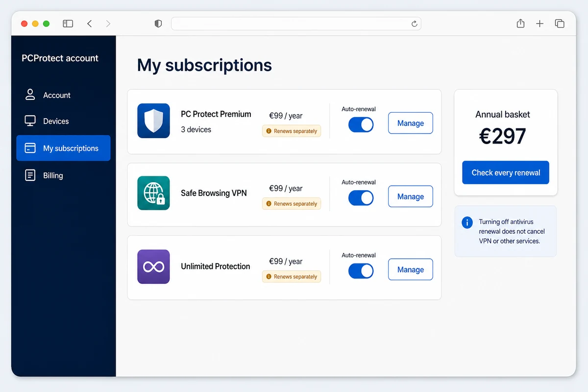588x392 pixels.
Task: Click the Safe Browsing VPN globe icon
Action: pyautogui.click(x=153, y=193)
